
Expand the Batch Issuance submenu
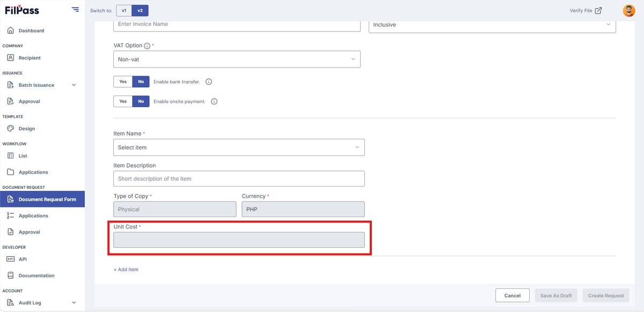[x=74, y=85]
